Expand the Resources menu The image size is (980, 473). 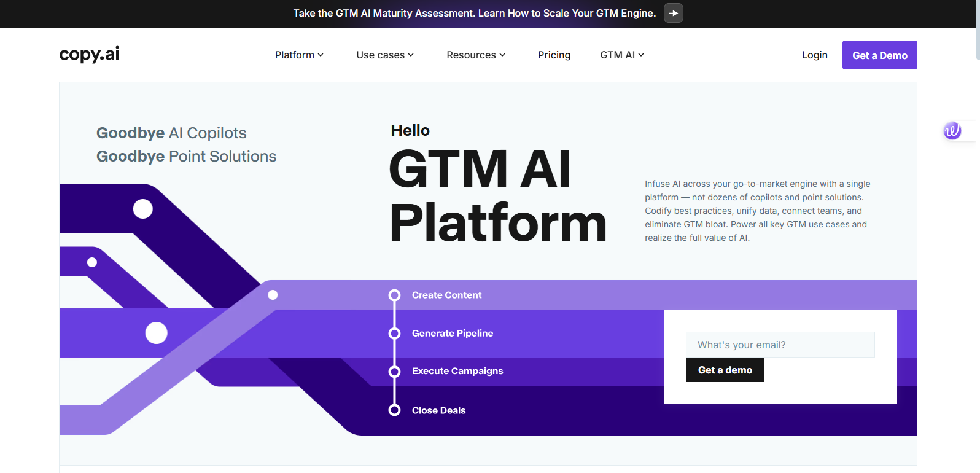tap(476, 55)
